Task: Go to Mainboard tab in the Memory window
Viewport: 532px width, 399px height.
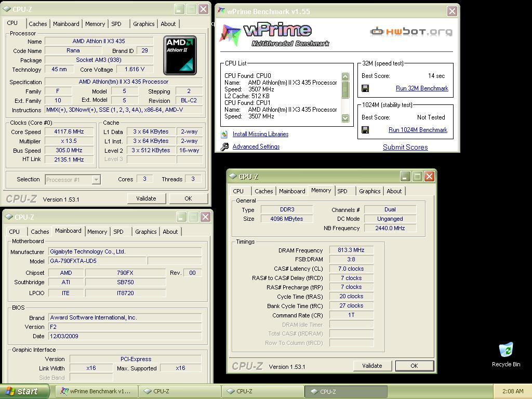Action: pos(292,191)
